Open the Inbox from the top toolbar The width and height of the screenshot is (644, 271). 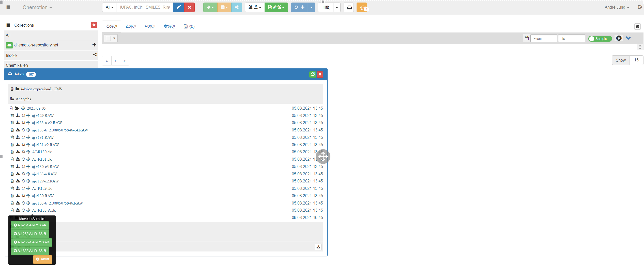pyautogui.click(x=349, y=7)
